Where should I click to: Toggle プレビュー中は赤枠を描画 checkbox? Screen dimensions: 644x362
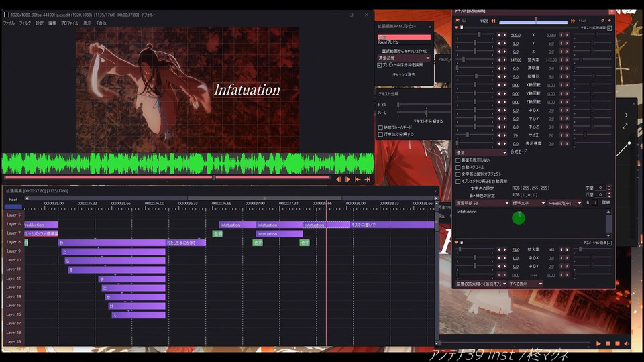(380, 65)
